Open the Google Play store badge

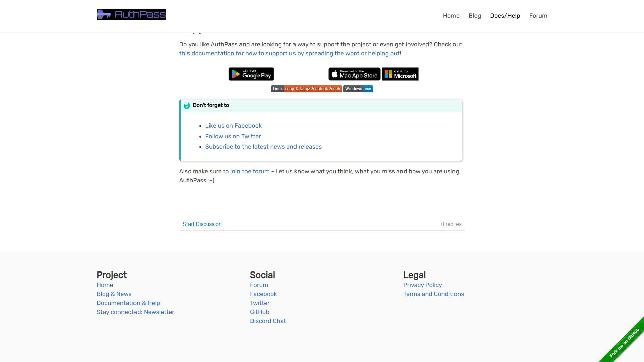251,74
